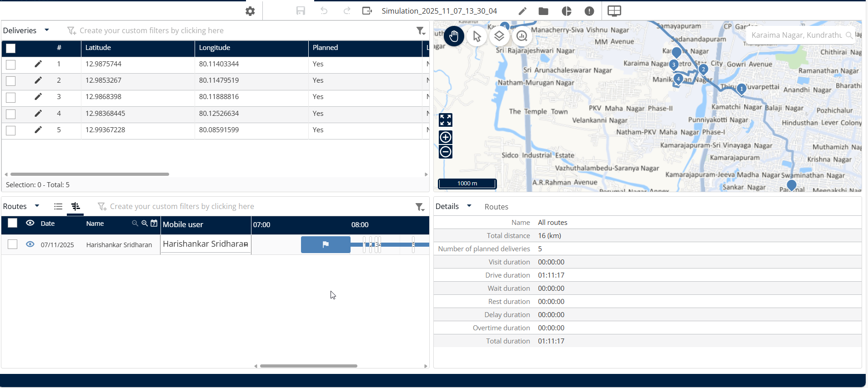Expand the Deliveries panel dropdown
The image size is (868, 388).
click(x=47, y=30)
